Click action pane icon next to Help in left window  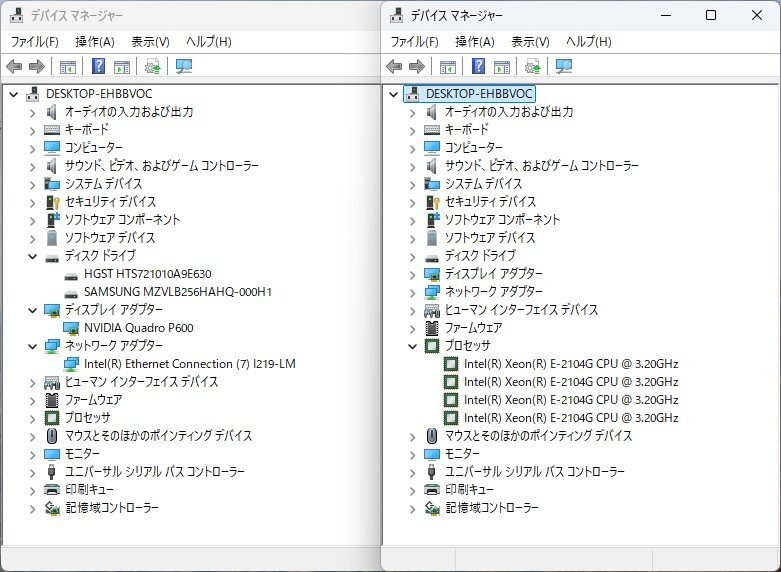click(122, 67)
